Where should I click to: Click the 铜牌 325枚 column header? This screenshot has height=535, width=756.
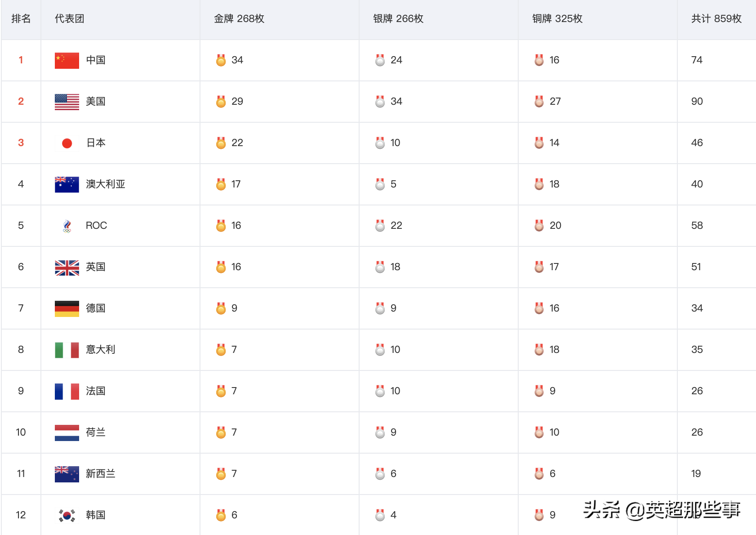[557, 19]
